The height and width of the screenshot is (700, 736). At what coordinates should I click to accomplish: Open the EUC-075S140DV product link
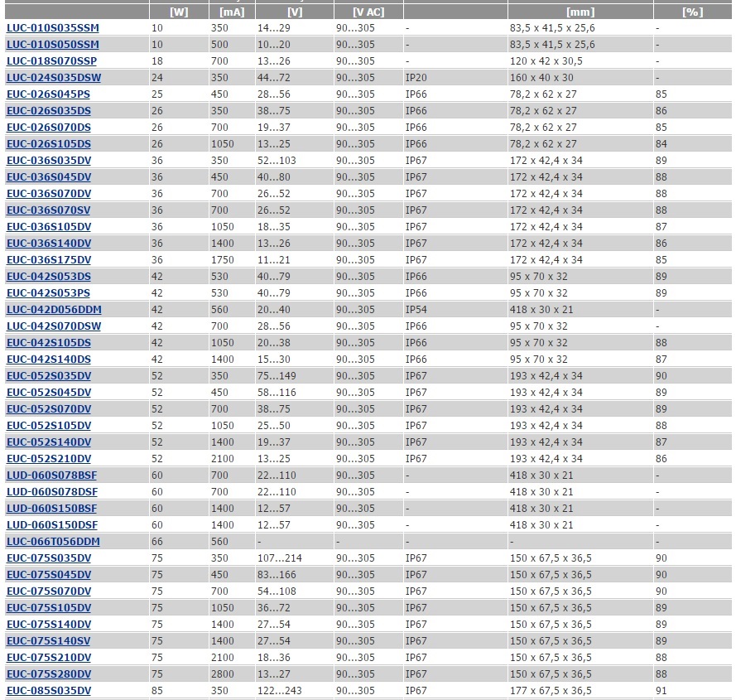[49, 624]
